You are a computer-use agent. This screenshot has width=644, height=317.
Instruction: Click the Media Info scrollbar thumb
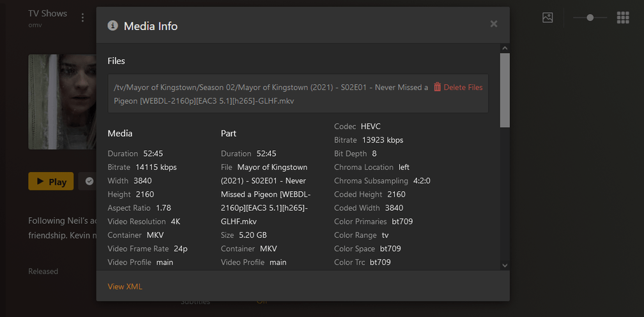pyautogui.click(x=505, y=89)
